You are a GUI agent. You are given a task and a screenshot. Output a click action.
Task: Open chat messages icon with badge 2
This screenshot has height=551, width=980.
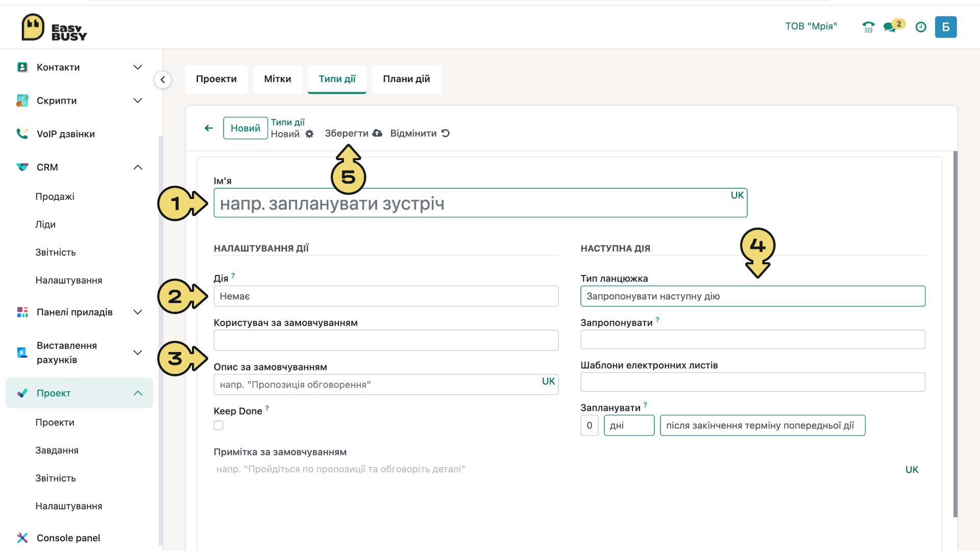point(893,26)
